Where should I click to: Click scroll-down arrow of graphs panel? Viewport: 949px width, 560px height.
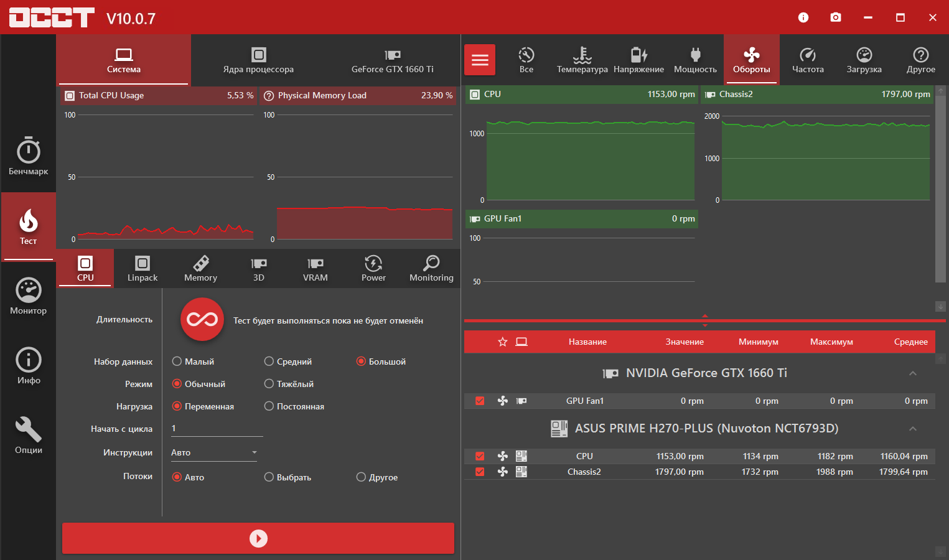pyautogui.click(x=941, y=306)
